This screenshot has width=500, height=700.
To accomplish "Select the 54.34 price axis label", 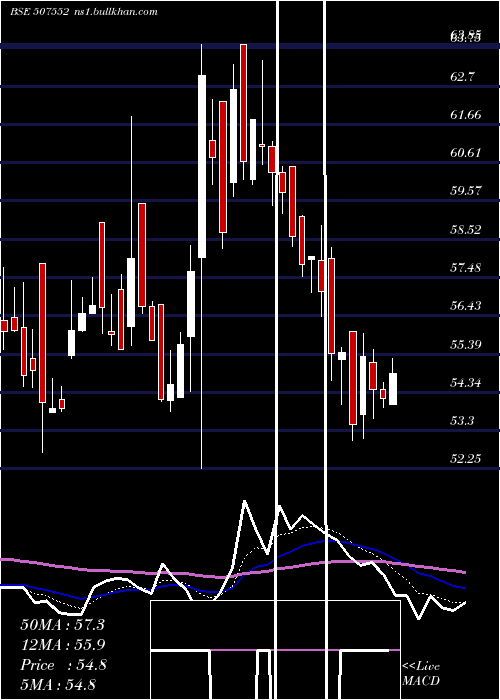I will 466,382.
